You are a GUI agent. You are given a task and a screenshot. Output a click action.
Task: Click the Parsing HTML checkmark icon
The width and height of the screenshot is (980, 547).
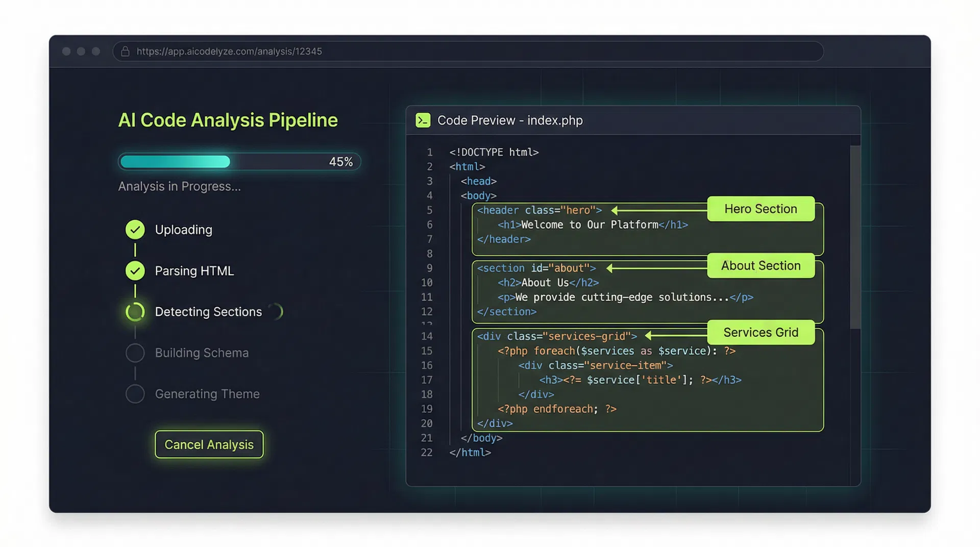coord(135,270)
